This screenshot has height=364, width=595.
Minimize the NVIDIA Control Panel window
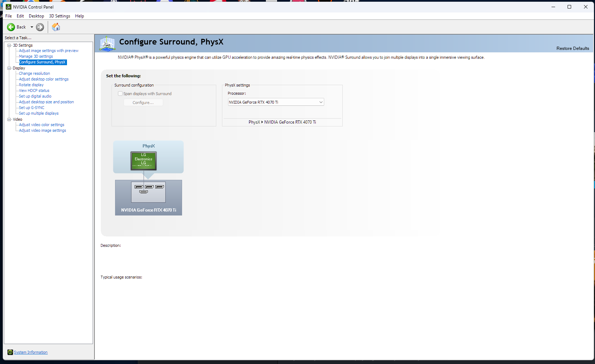[553, 7]
